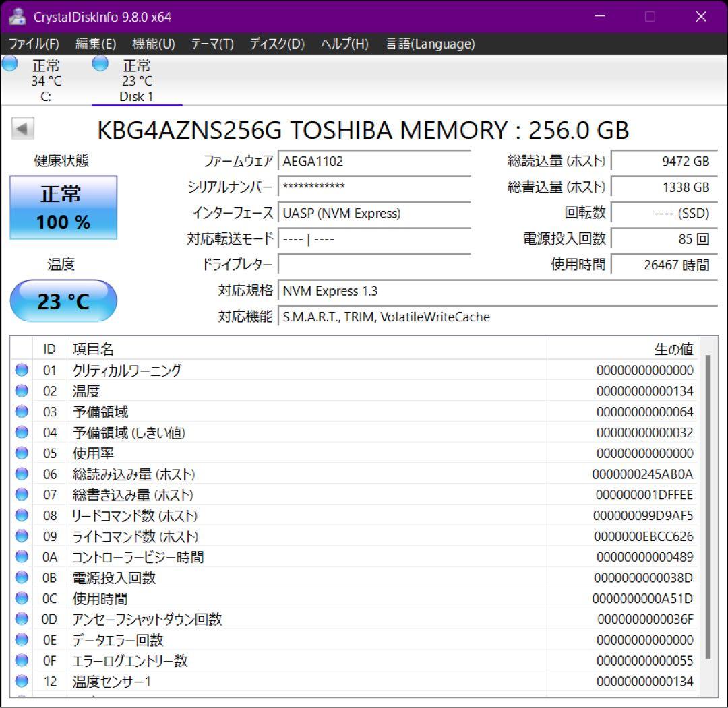Click the 生の値 column header
Viewport: 728px width, 708px height.
[x=622, y=349]
